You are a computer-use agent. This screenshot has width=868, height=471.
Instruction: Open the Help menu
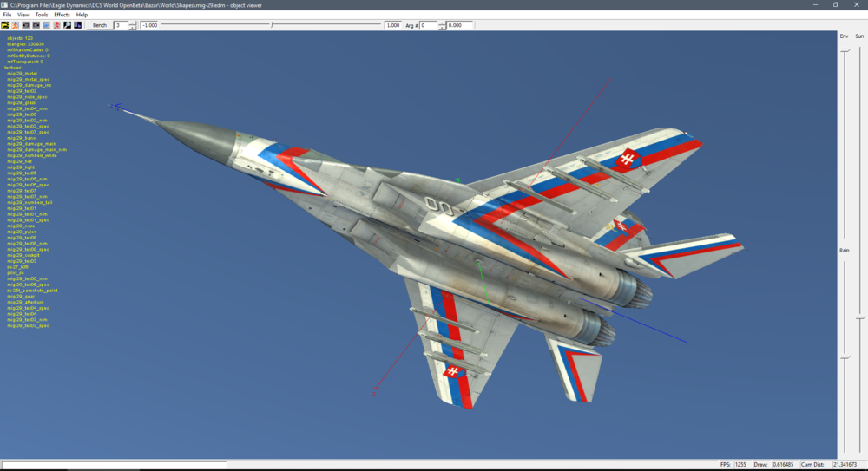[82, 15]
